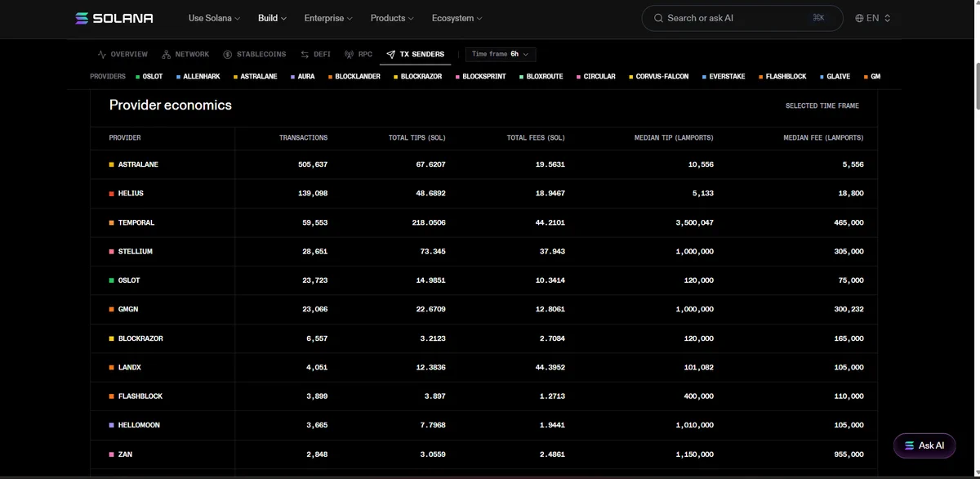Click the Search or ask AI field
The image size is (980, 479).
(742, 18)
